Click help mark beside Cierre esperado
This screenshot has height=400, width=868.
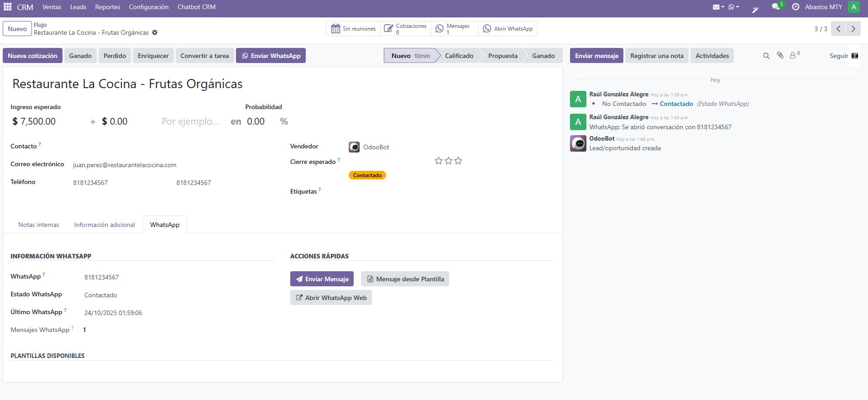tap(339, 160)
